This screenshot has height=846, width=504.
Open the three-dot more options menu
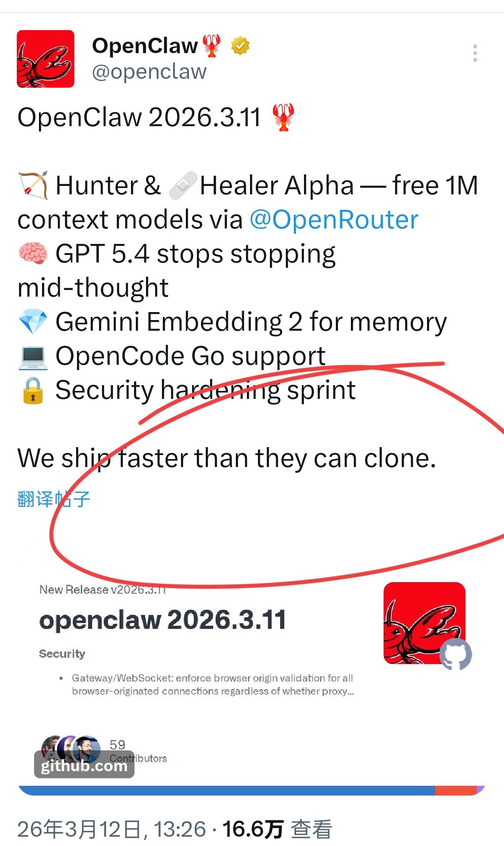coord(475,53)
